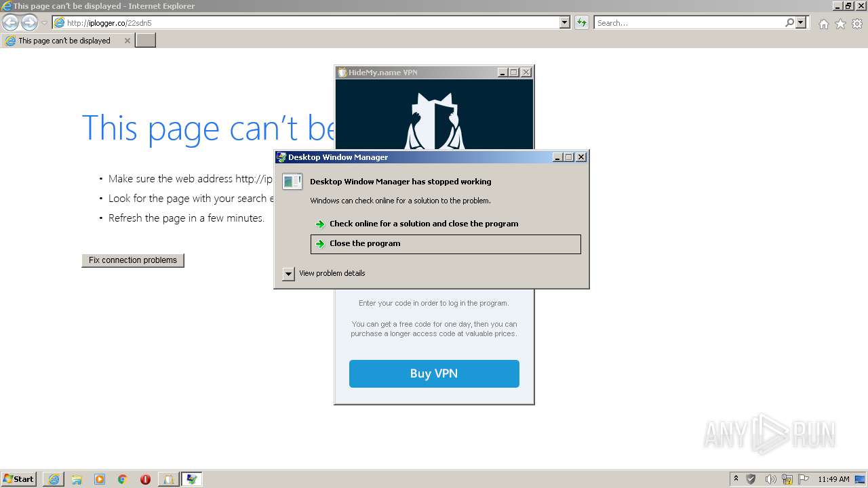The width and height of the screenshot is (868, 488).
Task: Click 'Desktop Window Manager has stopped working' text
Action: point(401,182)
